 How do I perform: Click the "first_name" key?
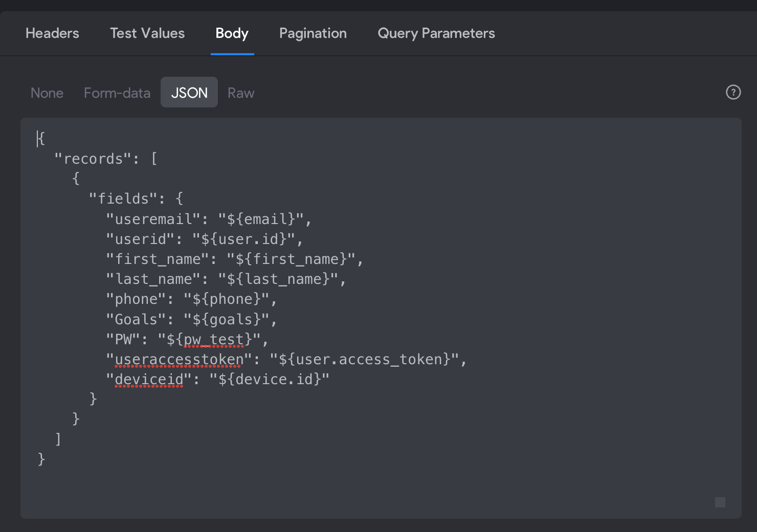(158, 259)
